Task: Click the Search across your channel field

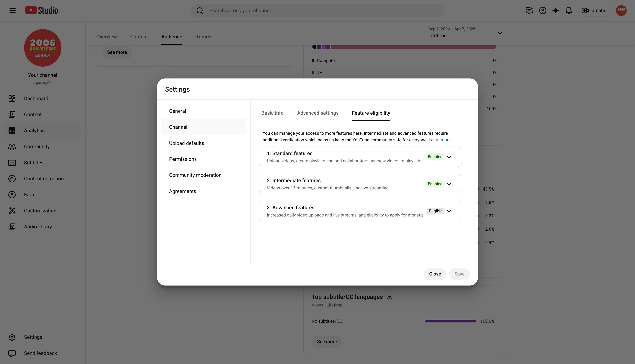Action: click(317, 11)
